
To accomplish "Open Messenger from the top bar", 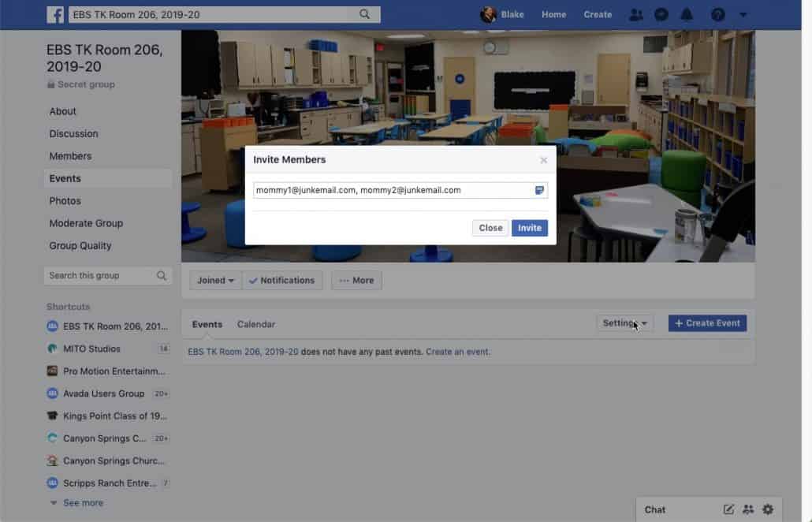I will 659,13.
